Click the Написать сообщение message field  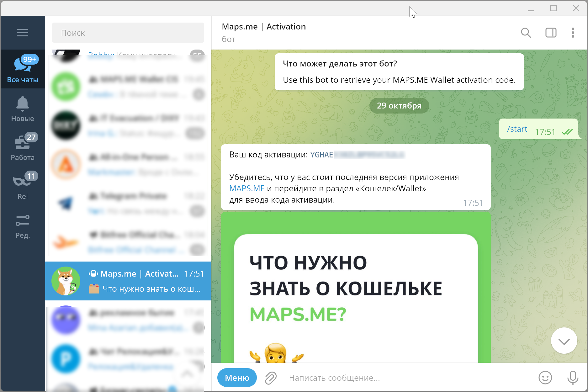(x=408, y=378)
